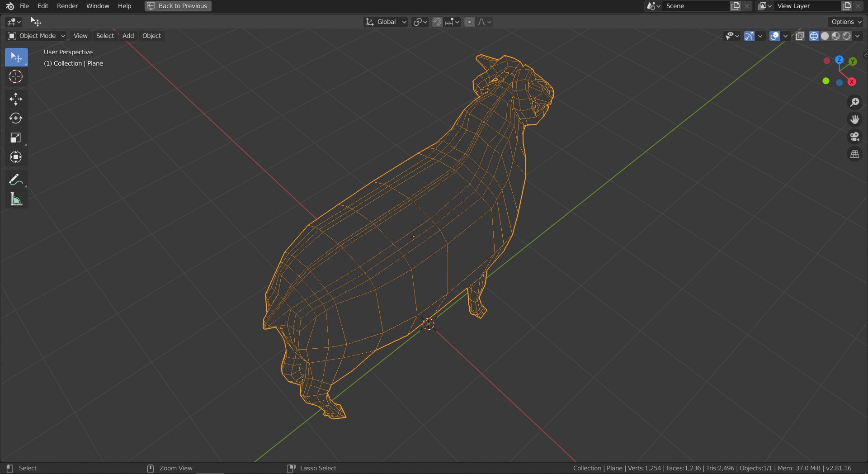Click the Y axis on the navigation gizmo
The width and height of the screenshot is (868, 474).
coord(853,62)
